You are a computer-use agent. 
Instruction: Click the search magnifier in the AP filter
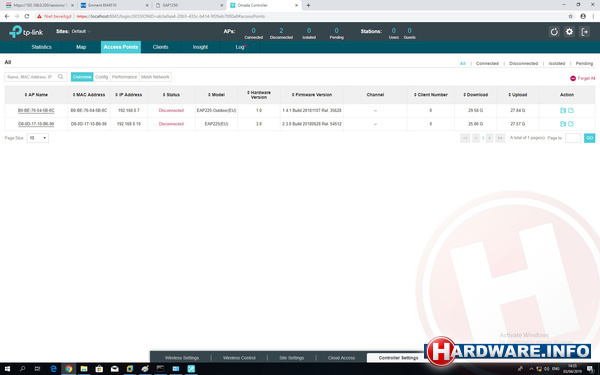60,77
